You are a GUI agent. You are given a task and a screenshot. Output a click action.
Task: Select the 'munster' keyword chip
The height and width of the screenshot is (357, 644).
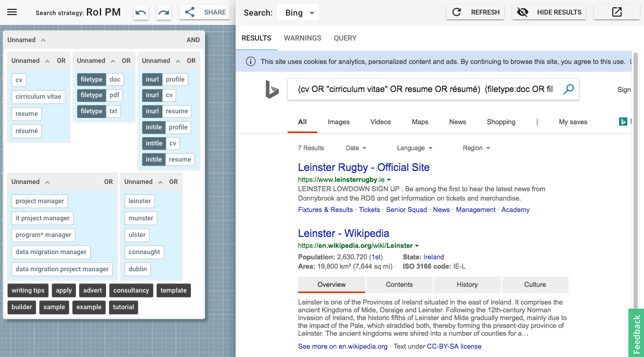coord(141,218)
